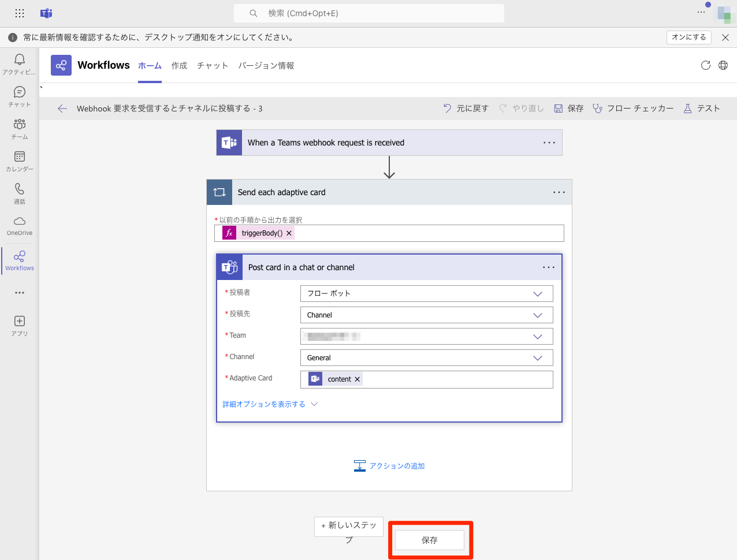Switch to the バージョン情報 tab
This screenshot has width=737, height=560.
click(x=266, y=66)
